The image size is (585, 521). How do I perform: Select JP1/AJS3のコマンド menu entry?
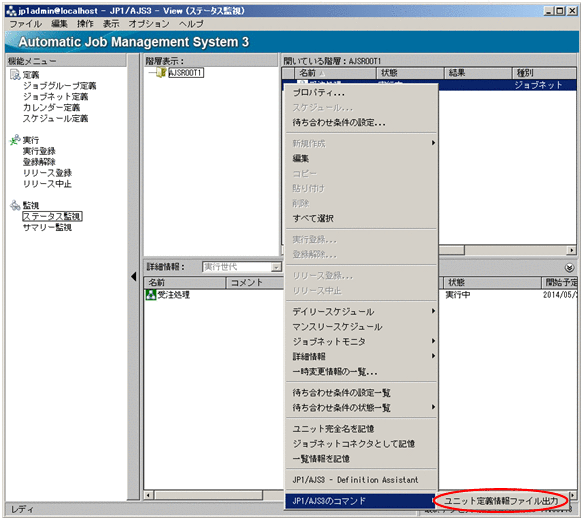361,501
